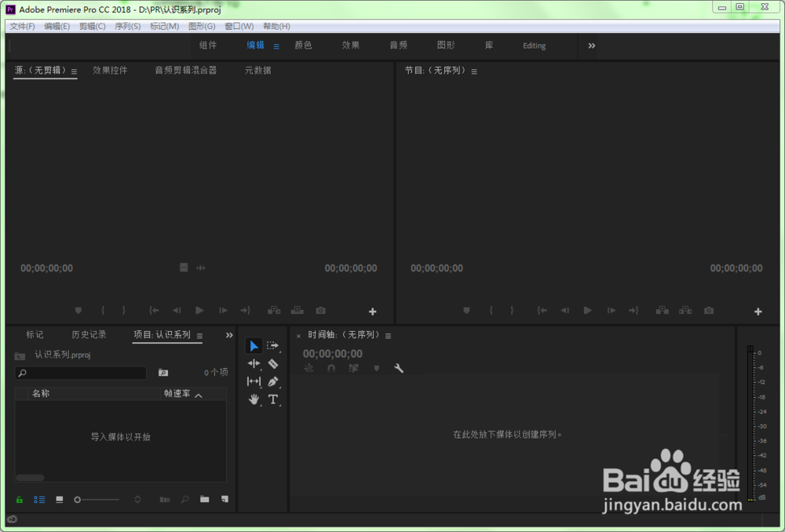Click Add Marker icon in timeline
785x532 pixels.
point(377,368)
